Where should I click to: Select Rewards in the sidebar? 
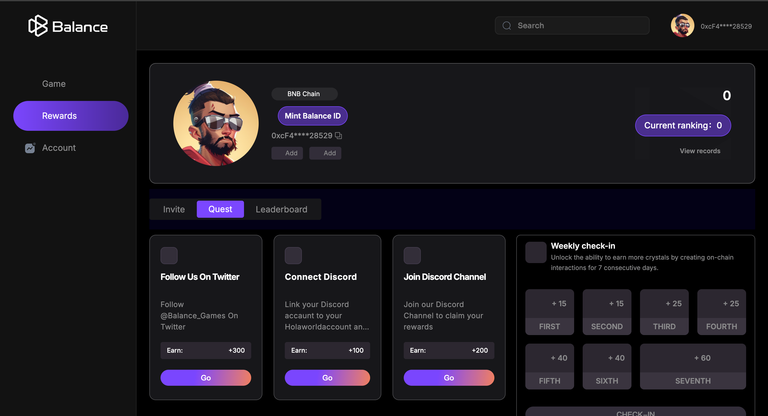coord(71,116)
